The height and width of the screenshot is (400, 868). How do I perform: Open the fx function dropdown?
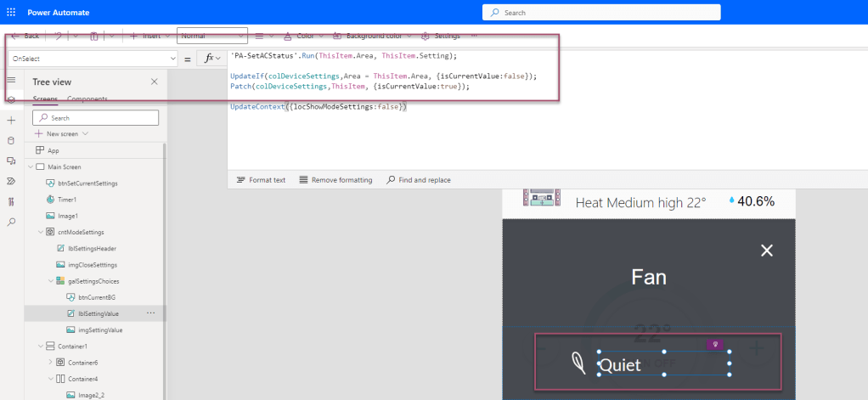[218, 59]
